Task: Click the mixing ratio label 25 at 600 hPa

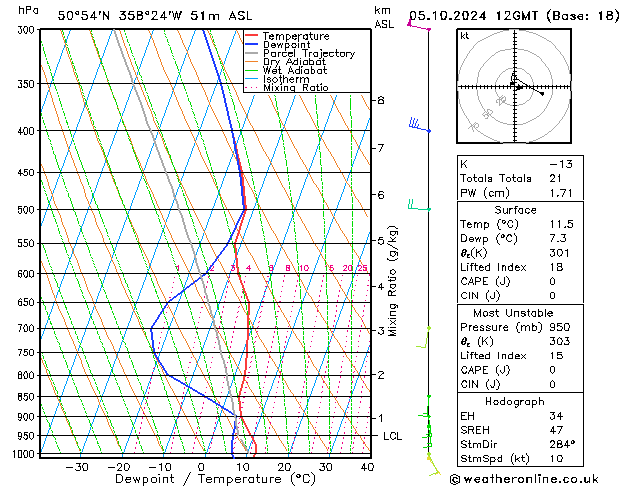Action: (x=362, y=268)
